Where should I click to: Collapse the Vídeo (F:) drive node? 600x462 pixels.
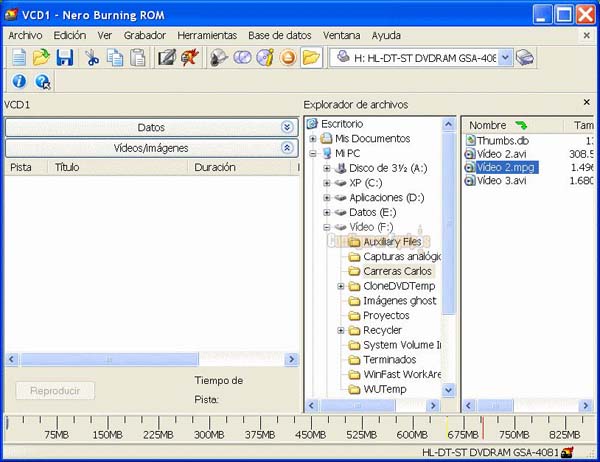326,227
